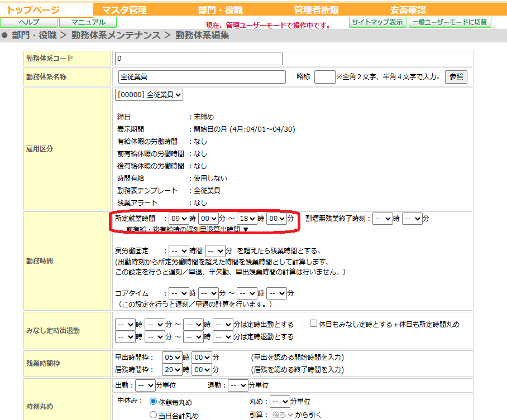507x420 pixels.
Task: Open the 管理者権限 tab
Action: [x=316, y=9]
